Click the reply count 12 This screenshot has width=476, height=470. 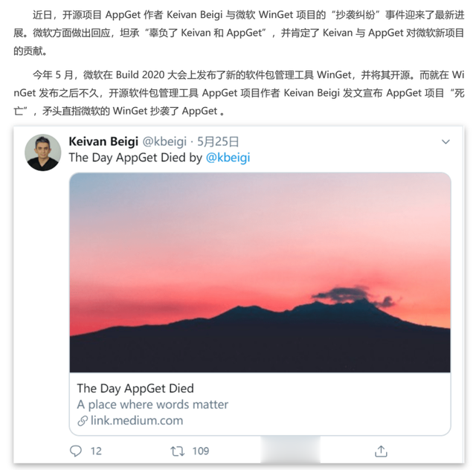pos(96,451)
